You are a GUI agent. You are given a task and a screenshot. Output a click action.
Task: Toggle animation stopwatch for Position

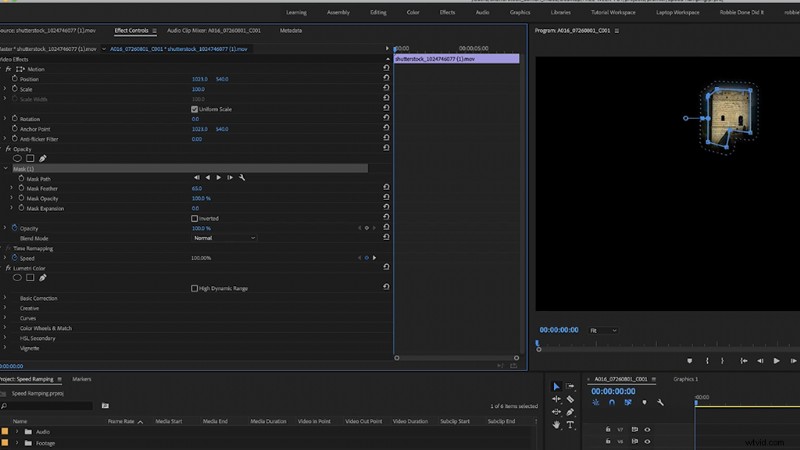tap(14, 79)
